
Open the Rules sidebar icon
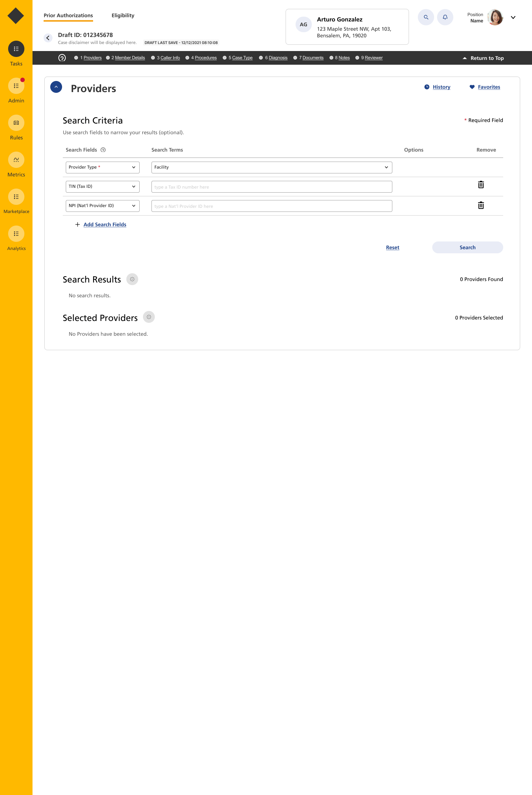pos(16,123)
